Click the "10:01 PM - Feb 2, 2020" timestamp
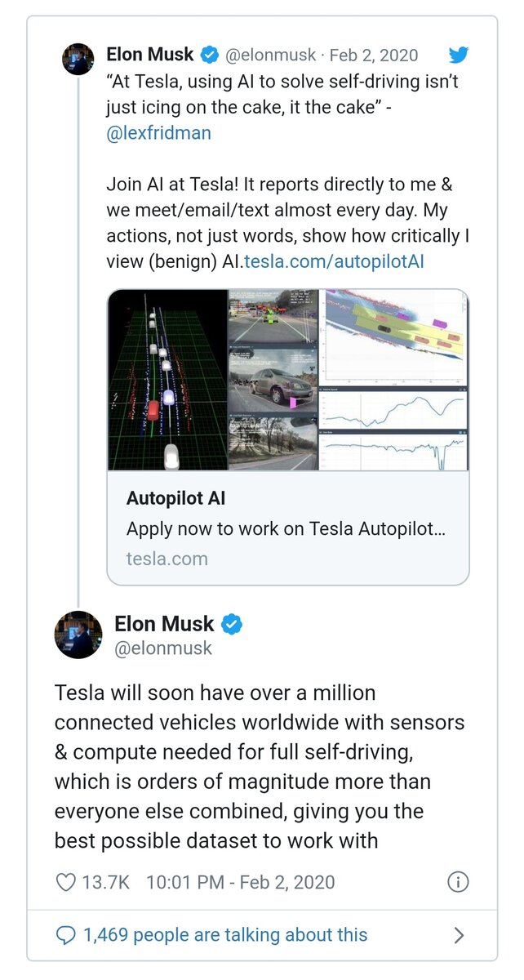524x980 pixels. (240, 882)
